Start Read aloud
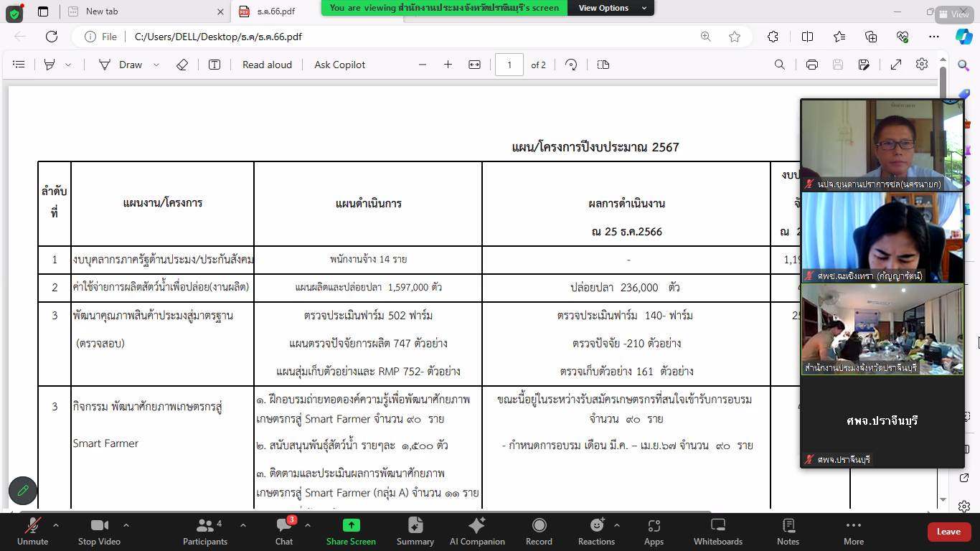Screen dimensions: 980x551 pyautogui.click(x=267, y=65)
